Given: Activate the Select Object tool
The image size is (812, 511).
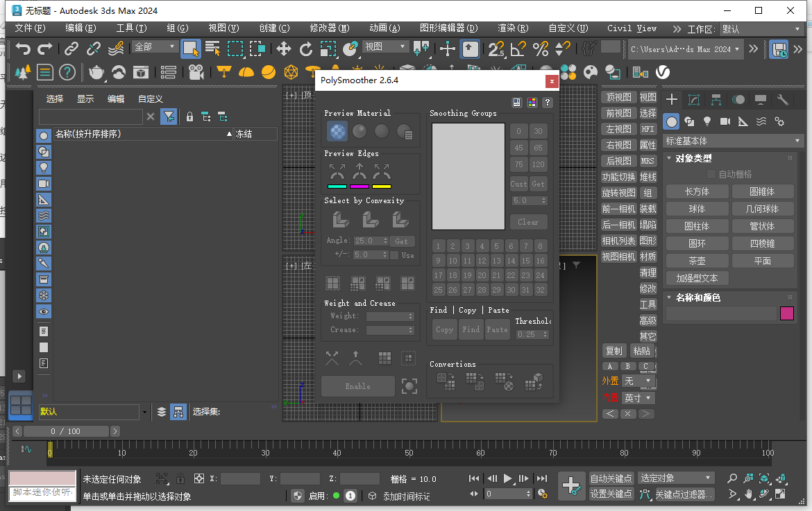Looking at the screenshot, I should (191, 49).
